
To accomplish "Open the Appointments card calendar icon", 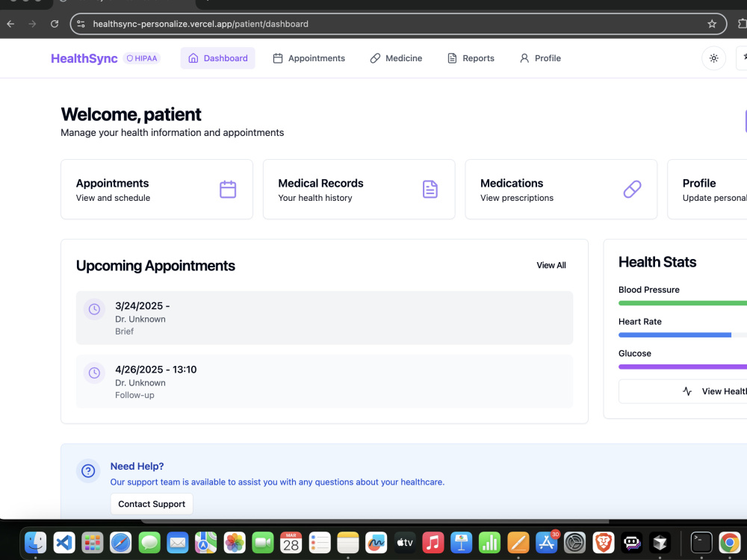I will [x=228, y=189].
